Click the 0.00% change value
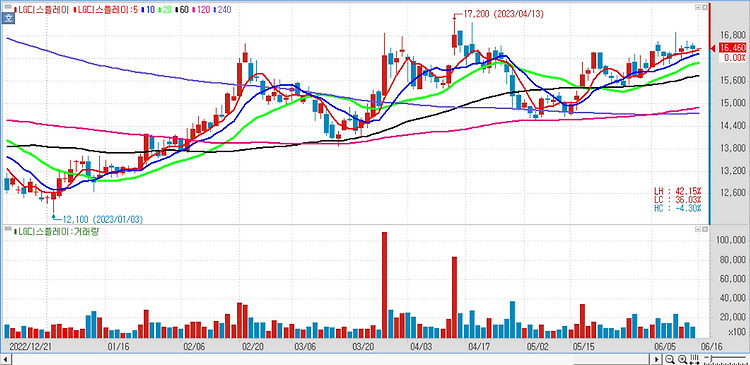The image size is (750, 365). pyautogui.click(x=735, y=58)
